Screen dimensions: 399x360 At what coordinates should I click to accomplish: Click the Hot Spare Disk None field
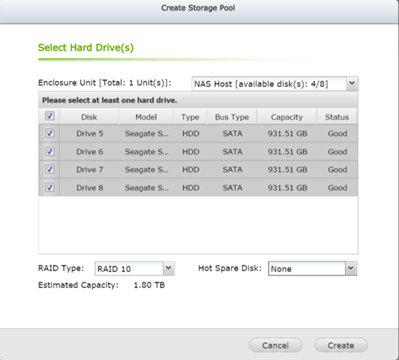pyautogui.click(x=312, y=268)
